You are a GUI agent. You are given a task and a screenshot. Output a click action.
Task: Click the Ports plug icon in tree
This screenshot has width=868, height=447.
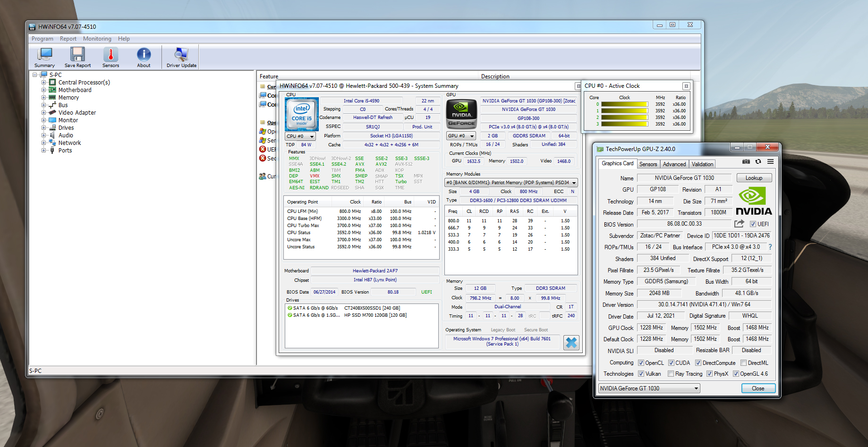click(x=52, y=150)
